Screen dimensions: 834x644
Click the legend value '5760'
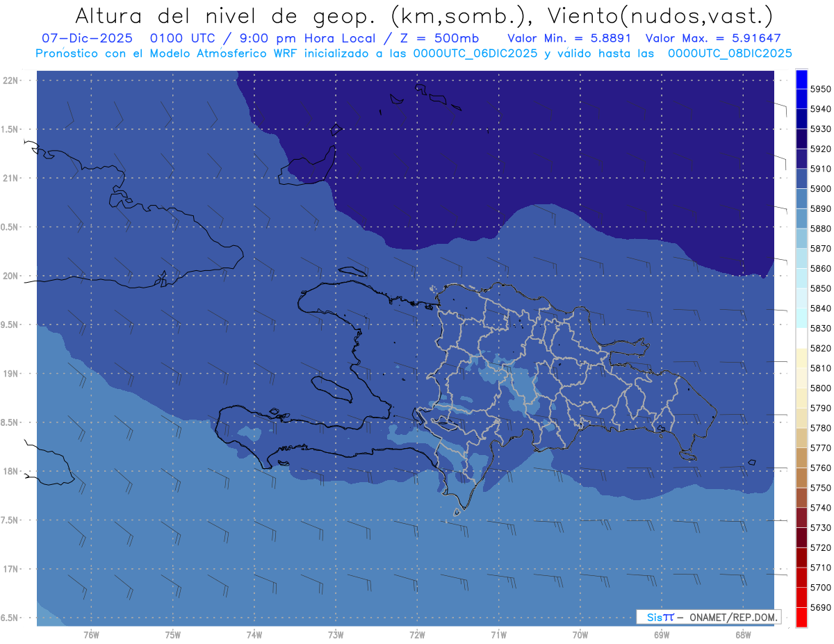(x=820, y=468)
